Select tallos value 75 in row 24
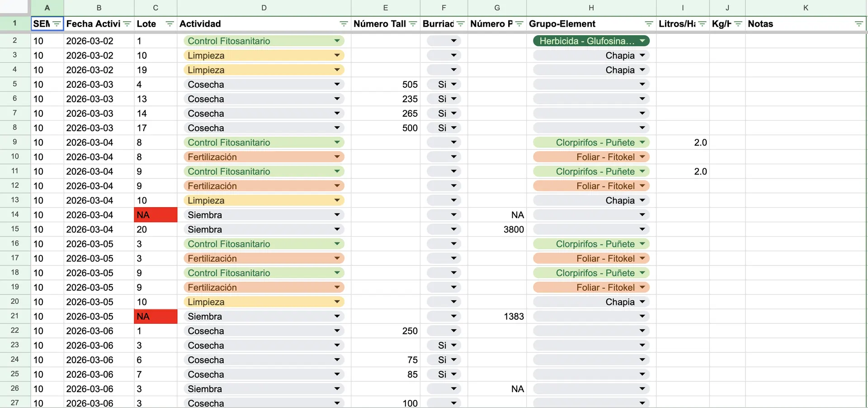 click(x=386, y=360)
